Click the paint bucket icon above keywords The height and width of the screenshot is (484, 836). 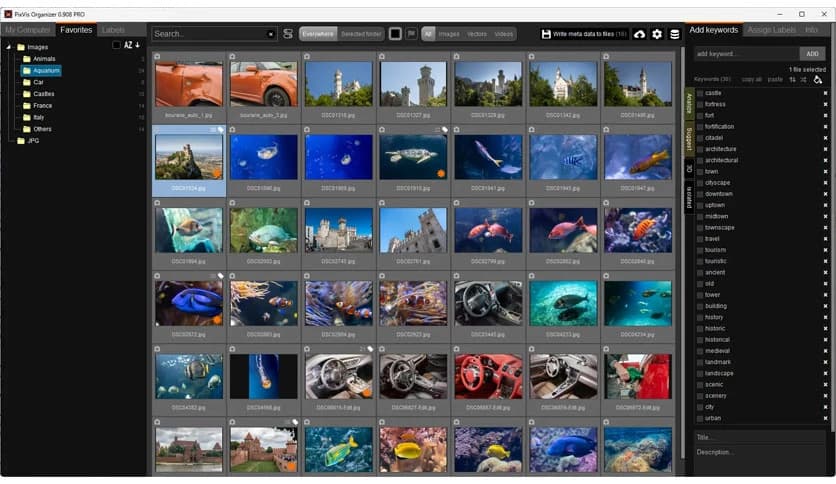818,79
